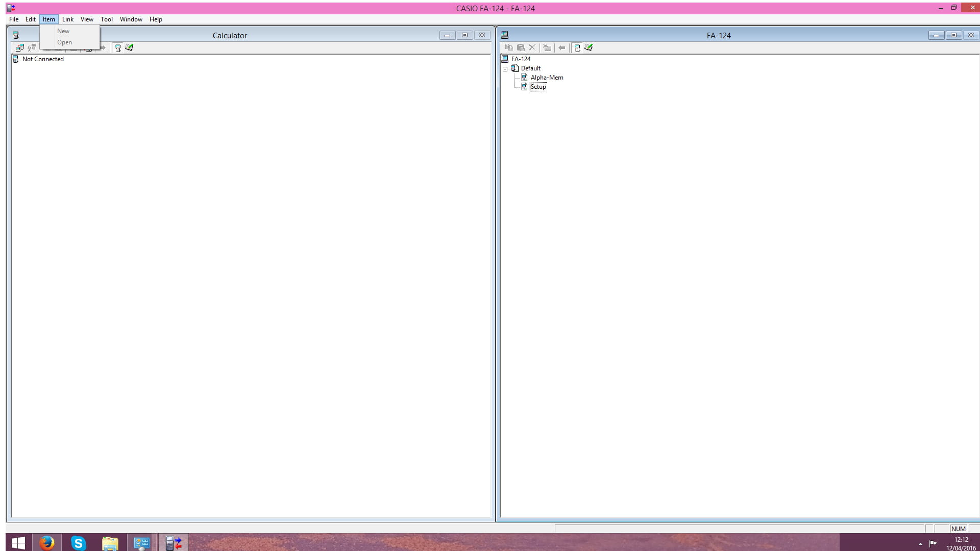Image resolution: width=980 pixels, height=551 pixels.
Task: Click the Paste icon in FA-124 window toolbar
Action: [521, 47]
